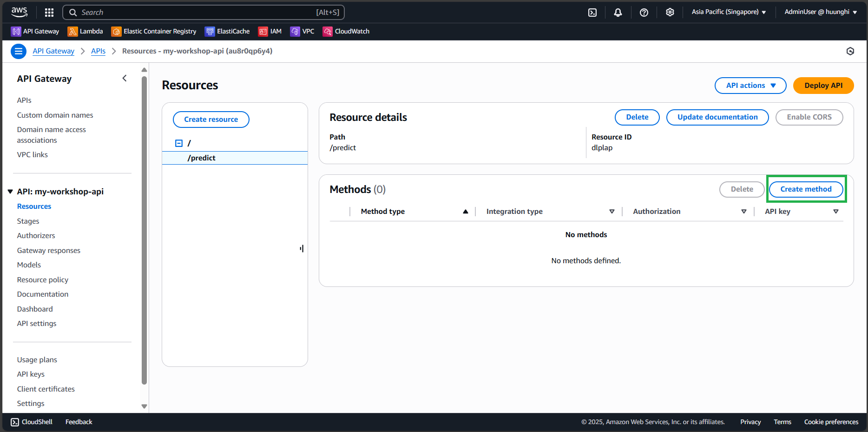This screenshot has width=868, height=432.
Task: Sort by Authorization column
Action: pos(744,212)
